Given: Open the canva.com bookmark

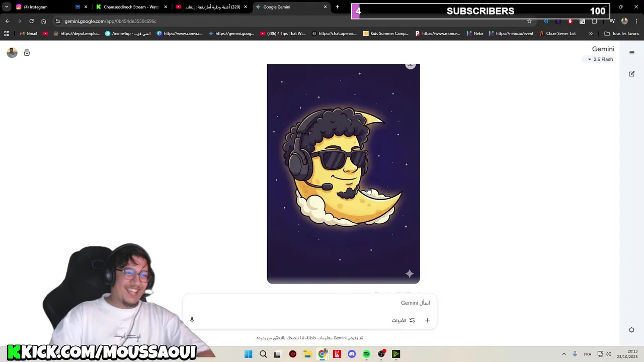Looking at the screenshot, I should click(180, 34).
